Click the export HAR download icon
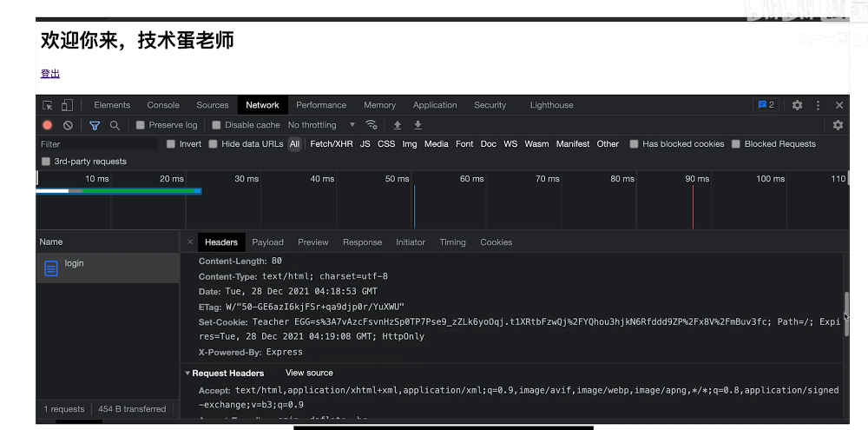 tap(418, 125)
